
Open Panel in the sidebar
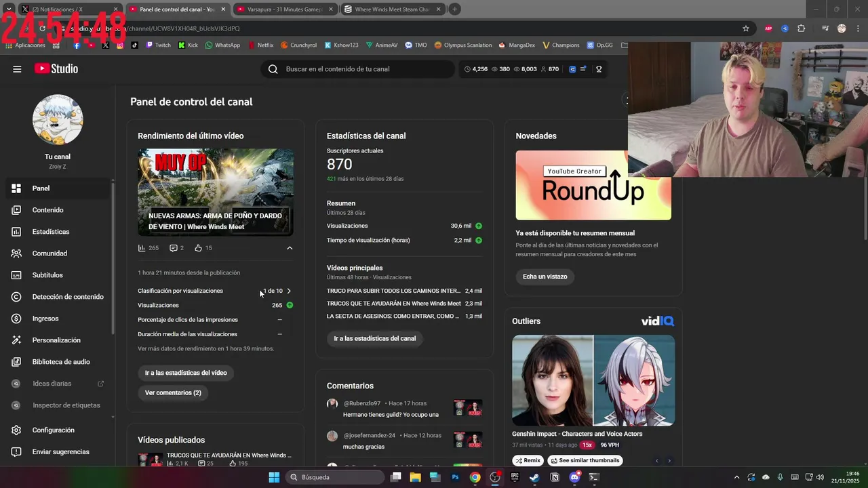58,188
